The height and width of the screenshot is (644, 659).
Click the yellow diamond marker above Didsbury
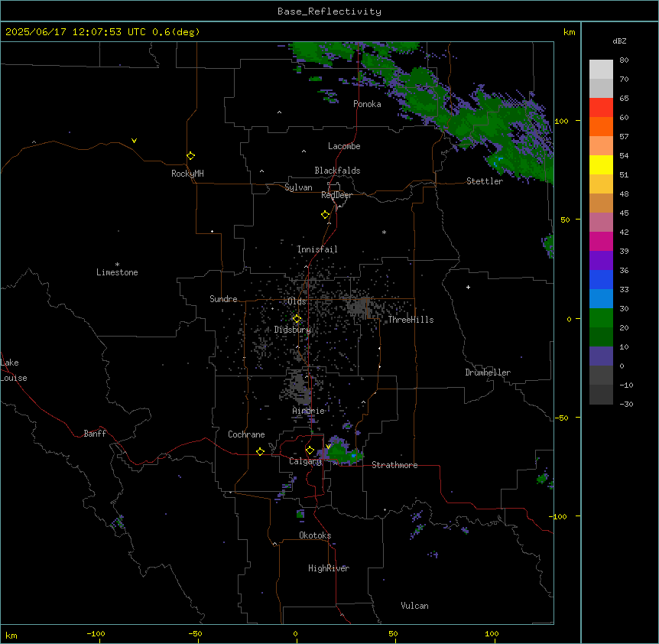(297, 319)
